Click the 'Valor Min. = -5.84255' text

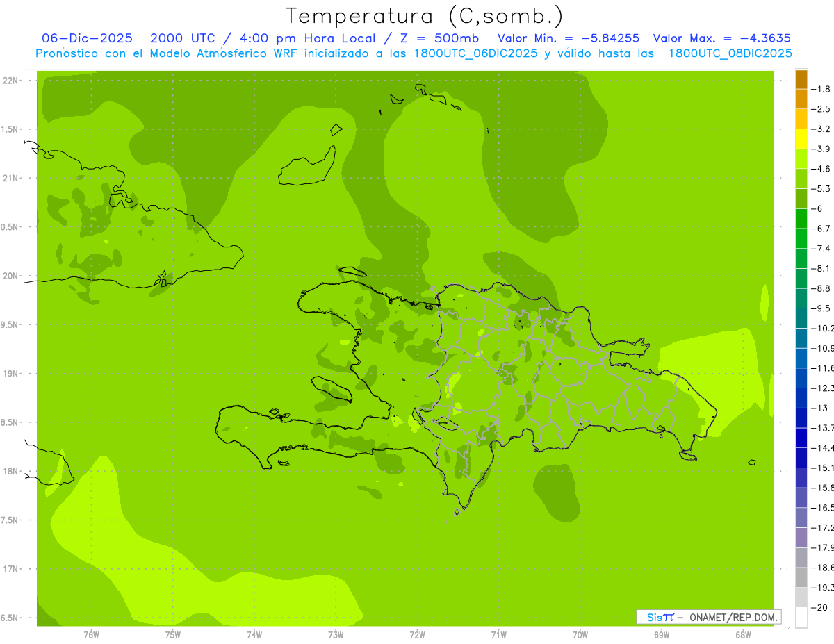click(x=569, y=38)
